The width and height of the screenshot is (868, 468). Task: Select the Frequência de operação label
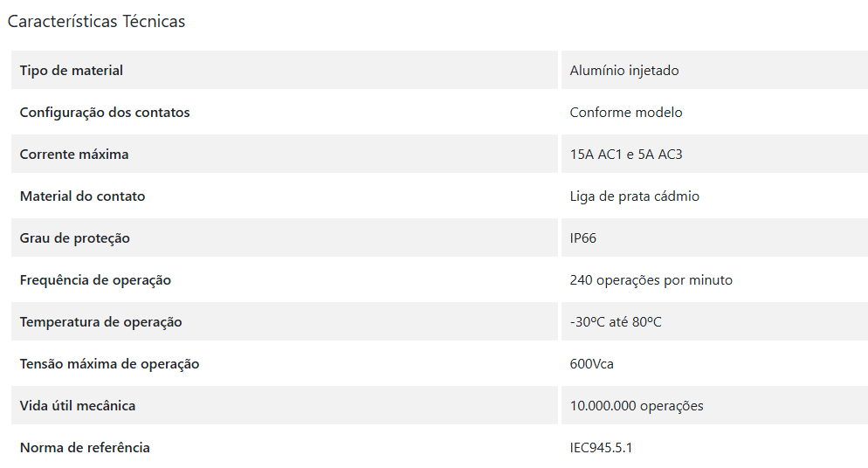(95, 280)
